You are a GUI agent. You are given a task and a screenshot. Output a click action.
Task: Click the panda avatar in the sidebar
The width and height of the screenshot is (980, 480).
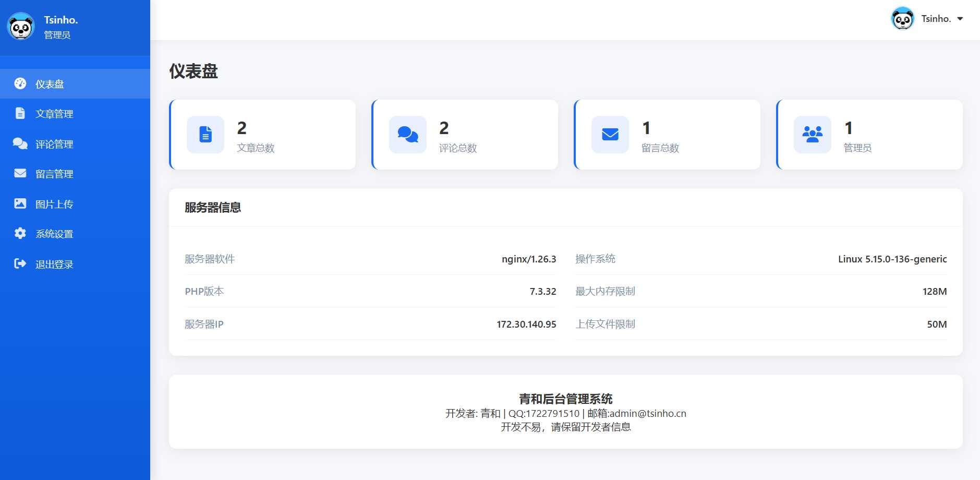pyautogui.click(x=21, y=26)
